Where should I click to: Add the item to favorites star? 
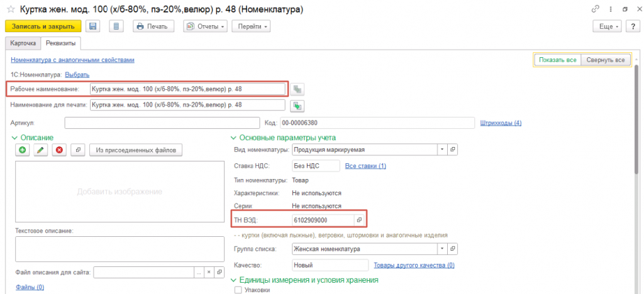[x=11, y=10]
